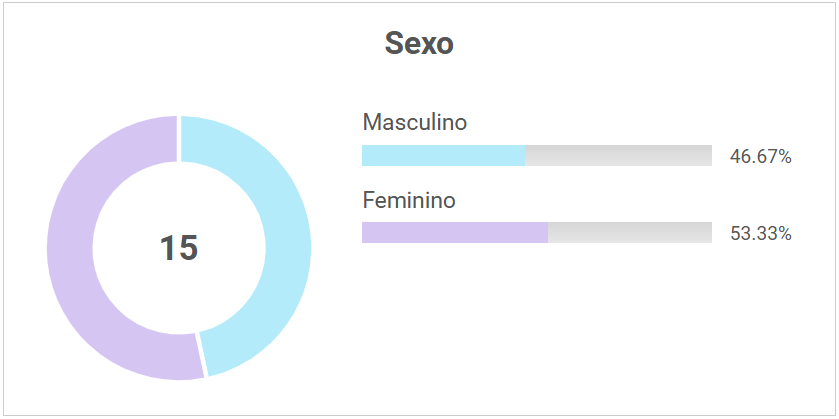Click blank space right of the Sexo title
The width and height of the screenshot is (839, 419).
(x=640, y=44)
